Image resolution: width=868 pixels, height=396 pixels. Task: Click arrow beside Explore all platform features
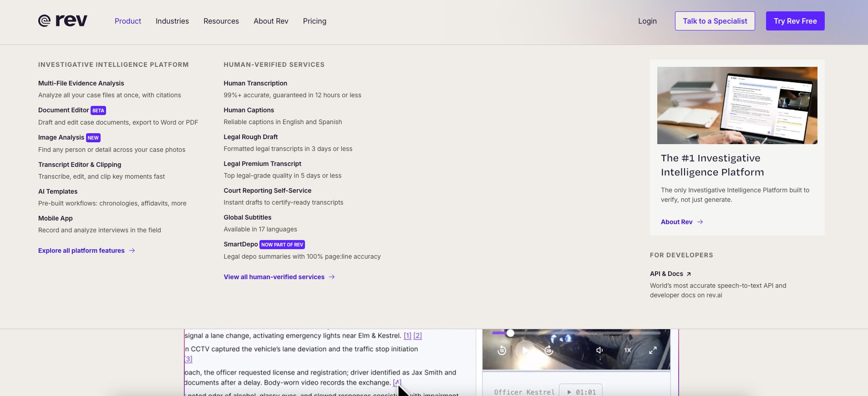point(132,251)
